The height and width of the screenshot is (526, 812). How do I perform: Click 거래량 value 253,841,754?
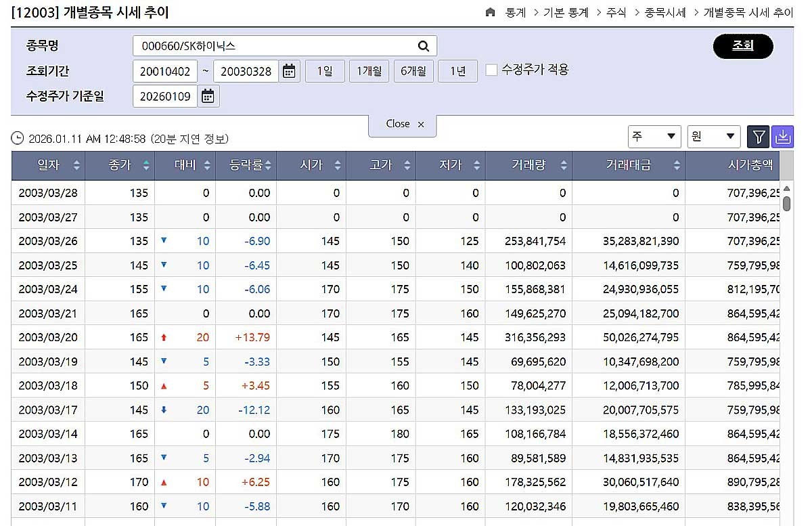[x=535, y=241]
